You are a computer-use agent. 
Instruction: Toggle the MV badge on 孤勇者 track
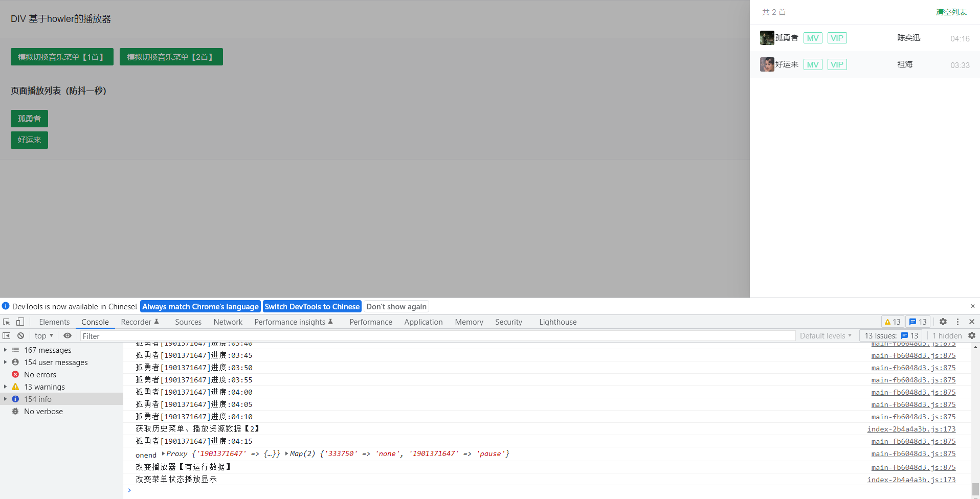[813, 38]
